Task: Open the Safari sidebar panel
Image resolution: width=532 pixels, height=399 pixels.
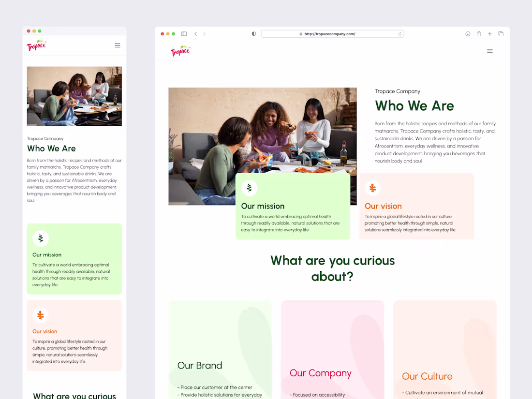Action: [184, 34]
